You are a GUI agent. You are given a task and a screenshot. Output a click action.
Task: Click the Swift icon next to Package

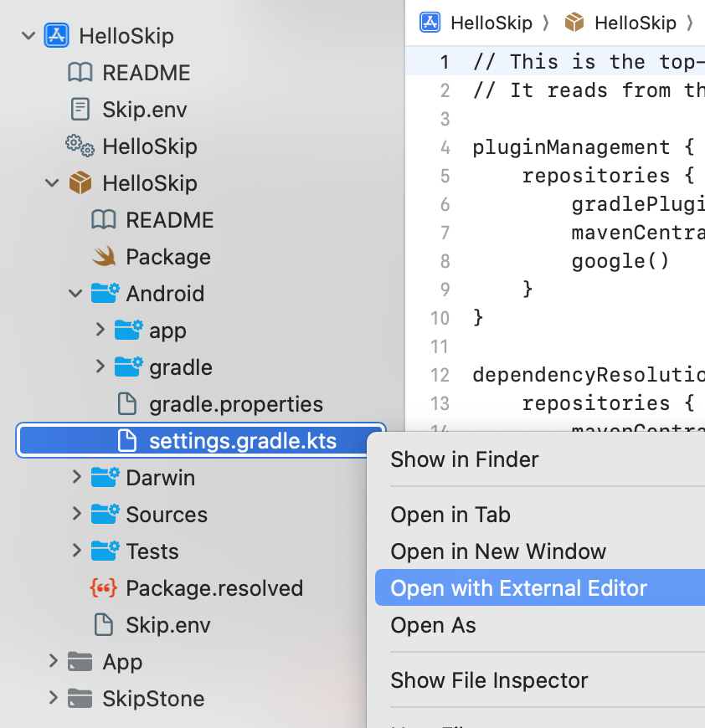(104, 257)
